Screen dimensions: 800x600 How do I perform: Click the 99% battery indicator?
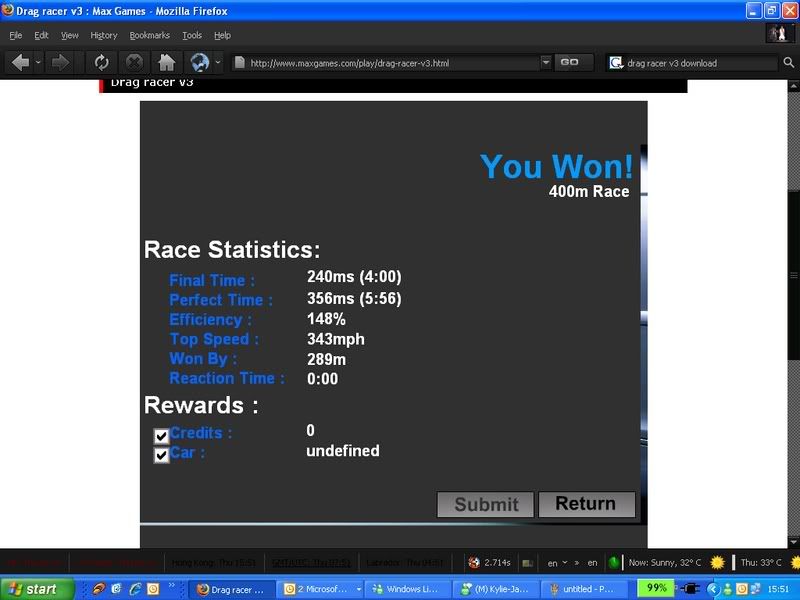tap(656, 588)
